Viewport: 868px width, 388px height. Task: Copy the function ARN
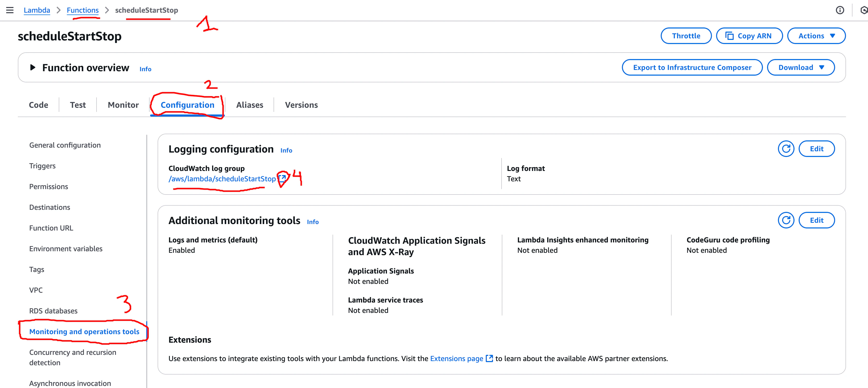[x=749, y=36]
